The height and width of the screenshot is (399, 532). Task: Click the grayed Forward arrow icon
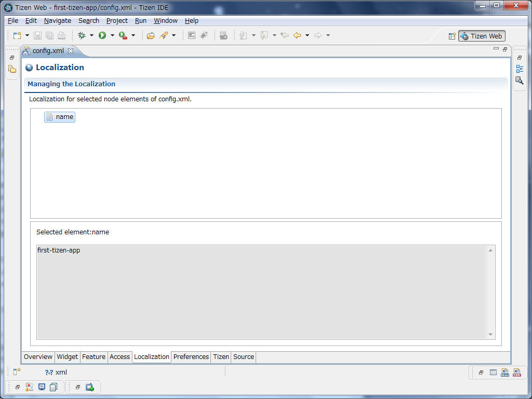pos(318,35)
